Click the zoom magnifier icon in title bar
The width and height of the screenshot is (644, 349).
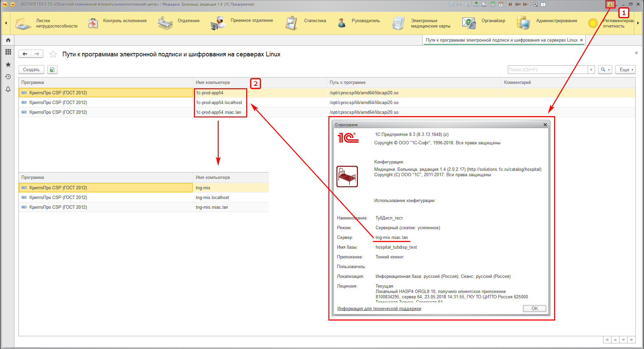click(x=535, y=4)
